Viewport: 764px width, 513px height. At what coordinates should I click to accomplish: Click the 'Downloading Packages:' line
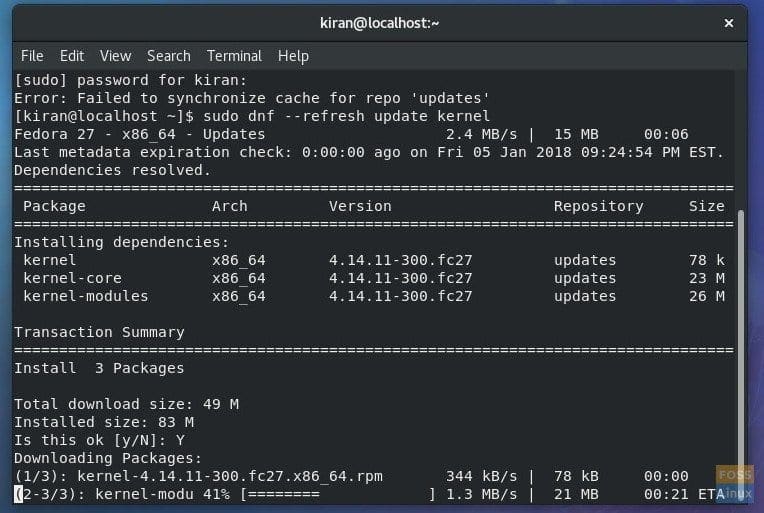pos(108,458)
